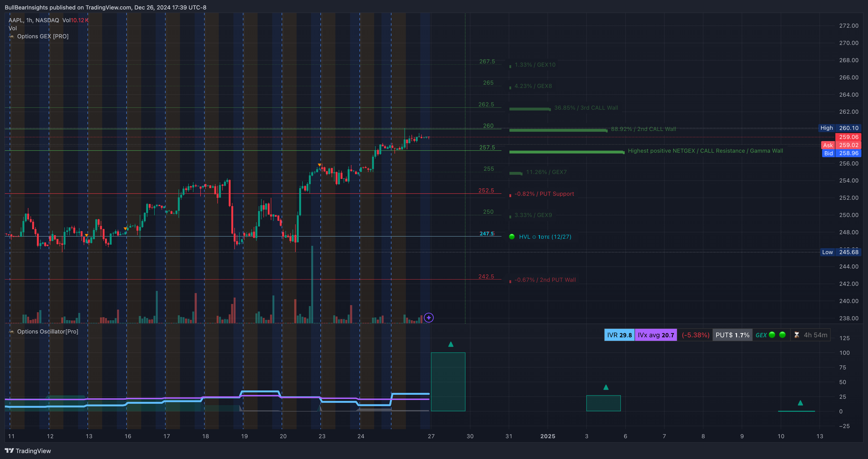Click the 272.00 price scale value
868x459 pixels.
(849, 26)
